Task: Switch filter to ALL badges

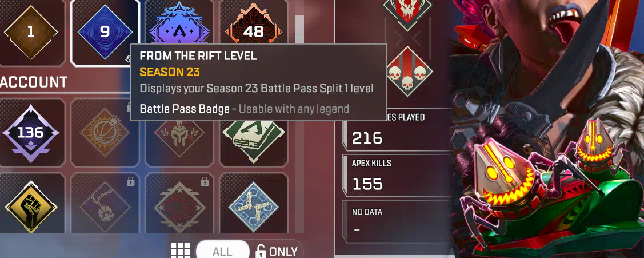Action: tap(223, 251)
